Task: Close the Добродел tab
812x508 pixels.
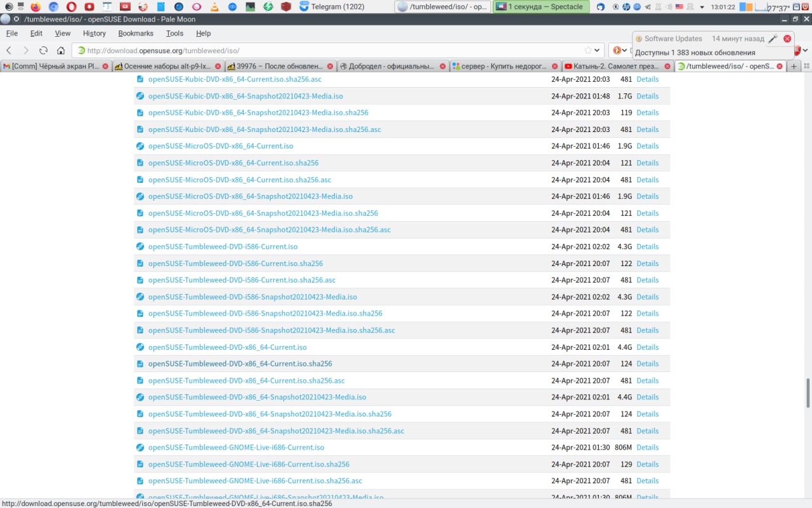Action: click(x=442, y=66)
